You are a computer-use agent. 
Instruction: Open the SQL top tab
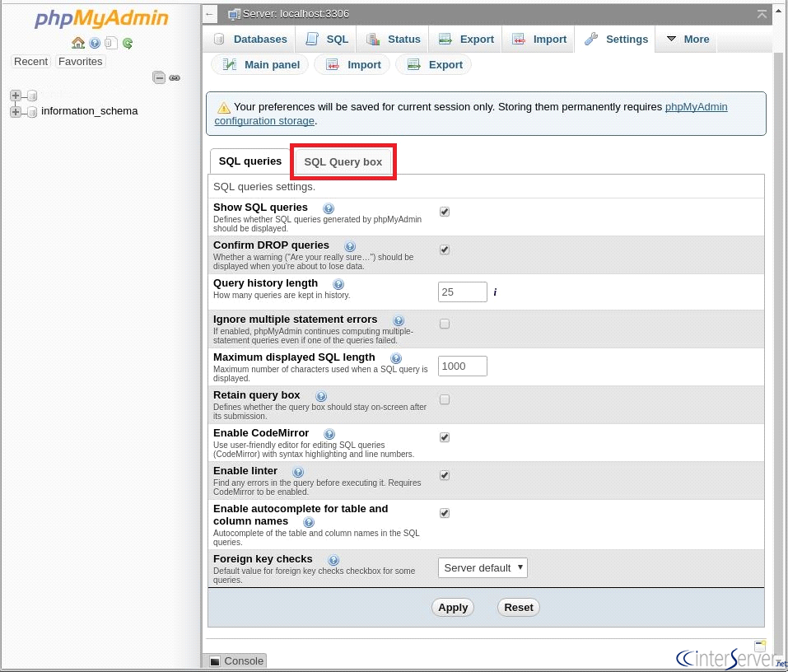click(327, 40)
